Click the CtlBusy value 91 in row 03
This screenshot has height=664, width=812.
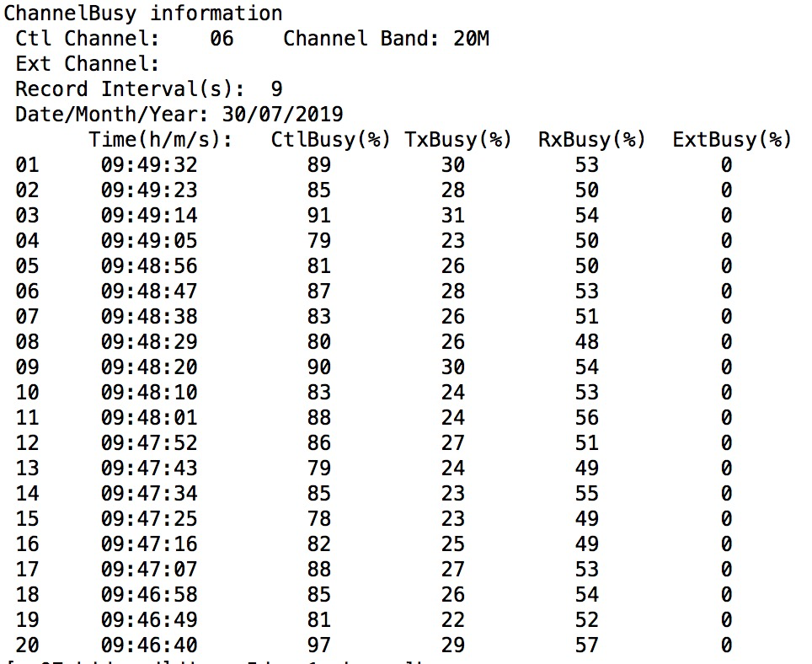click(319, 216)
